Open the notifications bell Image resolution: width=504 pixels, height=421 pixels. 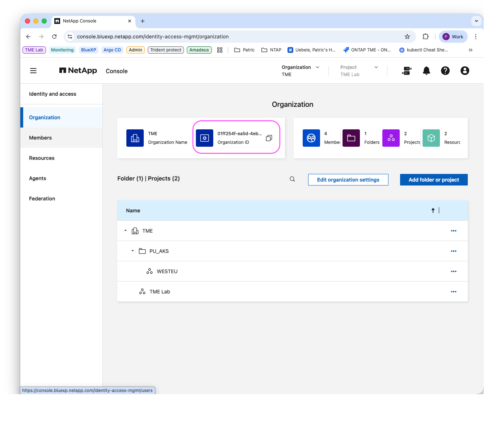pos(427,71)
